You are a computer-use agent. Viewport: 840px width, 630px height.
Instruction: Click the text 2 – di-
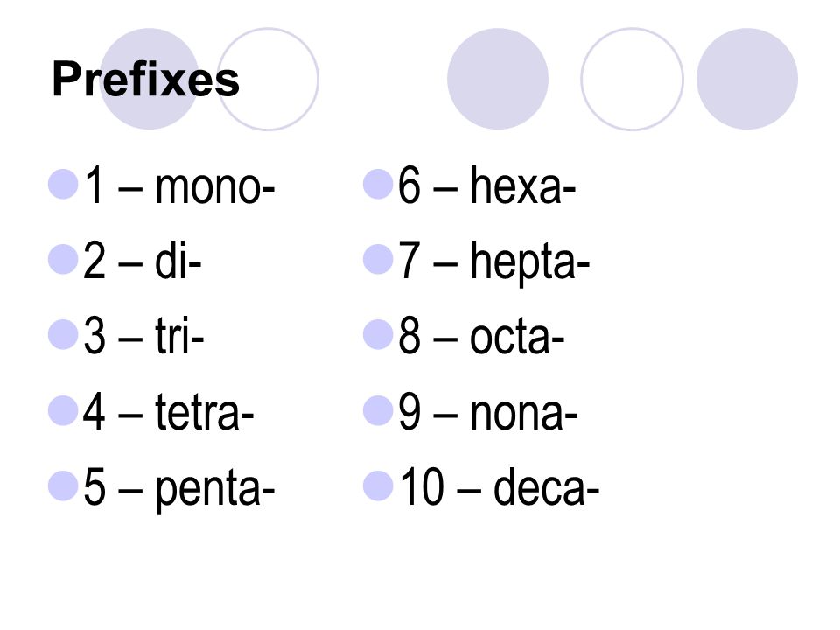[x=143, y=261]
